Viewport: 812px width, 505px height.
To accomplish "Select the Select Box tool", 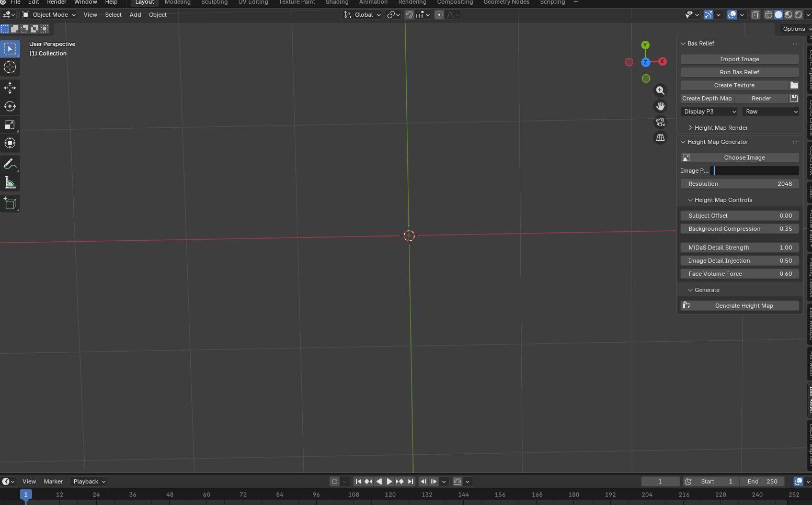I will click(x=10, y=49).
